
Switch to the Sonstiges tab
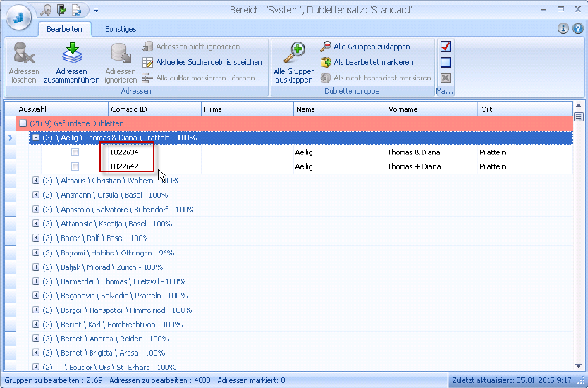121,29
